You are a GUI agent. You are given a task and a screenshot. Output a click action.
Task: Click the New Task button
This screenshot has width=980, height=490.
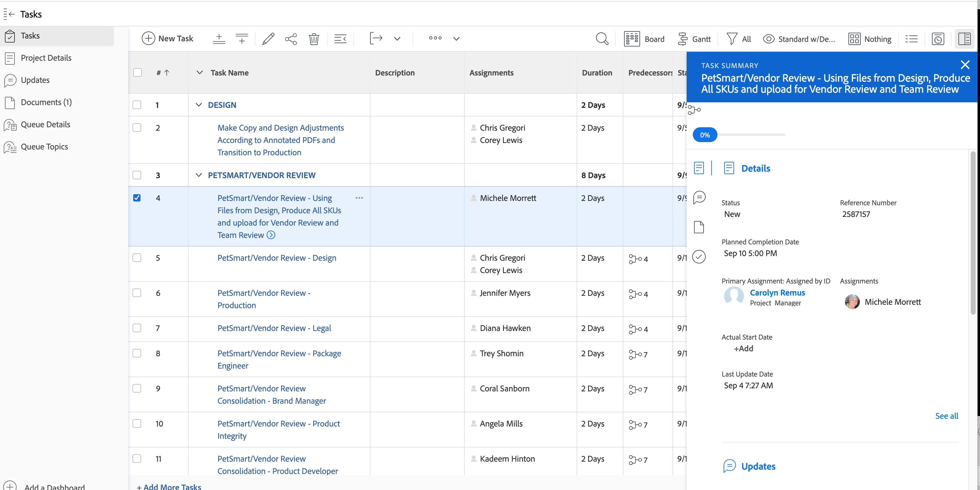pyautogui.click(x=168, y=39)
